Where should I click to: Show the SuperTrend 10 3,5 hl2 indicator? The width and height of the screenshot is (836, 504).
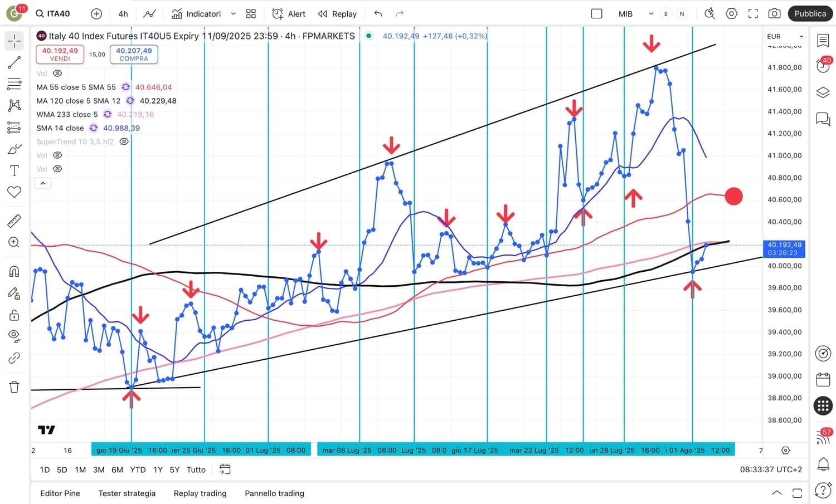[x=124, y=141]
